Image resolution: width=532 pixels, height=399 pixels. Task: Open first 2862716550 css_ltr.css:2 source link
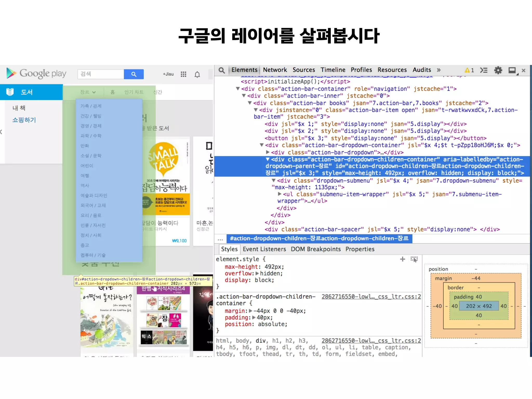(371, 297)
